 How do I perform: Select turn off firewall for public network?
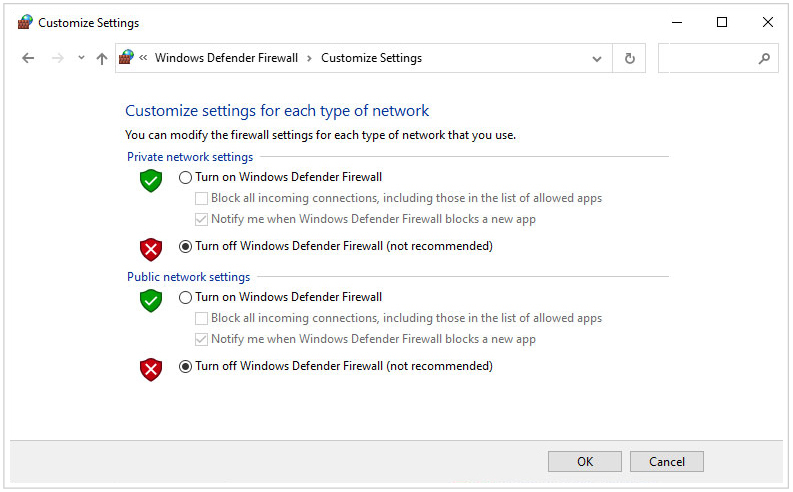point(336,366)
